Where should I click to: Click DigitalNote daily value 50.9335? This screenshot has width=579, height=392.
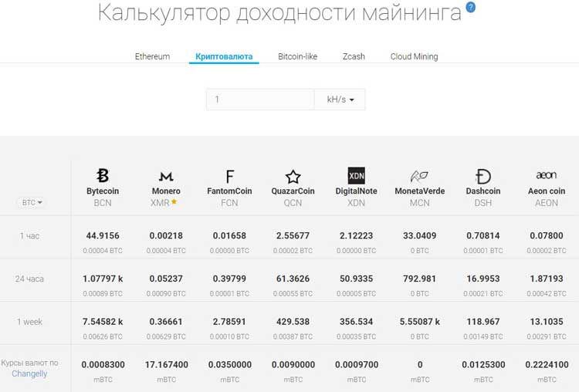[357, 279]
